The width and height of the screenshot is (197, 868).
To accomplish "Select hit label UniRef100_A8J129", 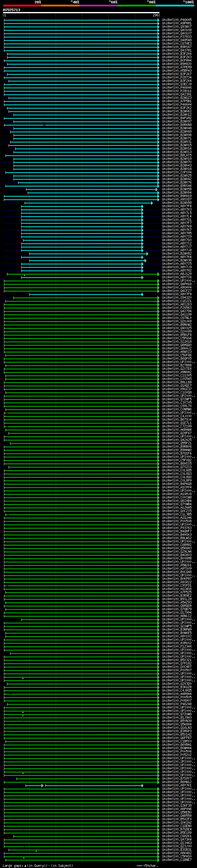I will pos(177,274).
